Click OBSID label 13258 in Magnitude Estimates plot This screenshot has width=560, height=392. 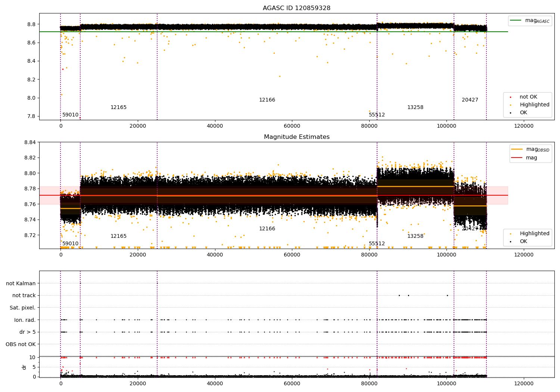tap(415, 236)
